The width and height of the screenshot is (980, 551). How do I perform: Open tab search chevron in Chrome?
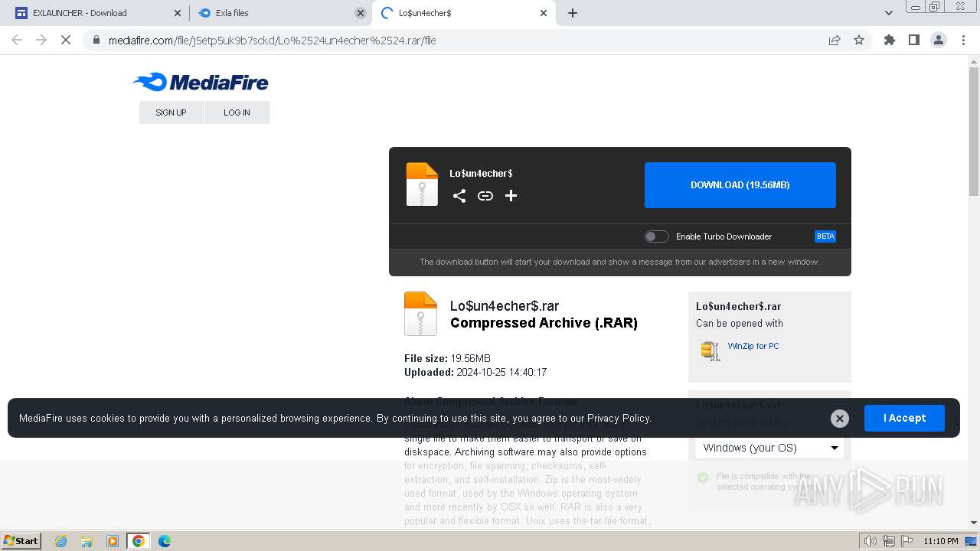pos(888,13)
